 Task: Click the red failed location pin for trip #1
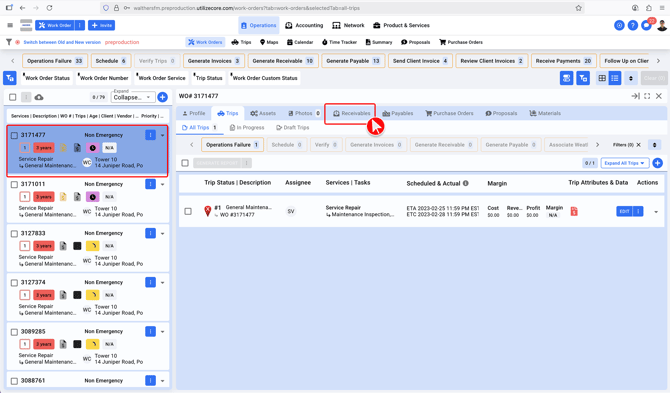point(208,211)
